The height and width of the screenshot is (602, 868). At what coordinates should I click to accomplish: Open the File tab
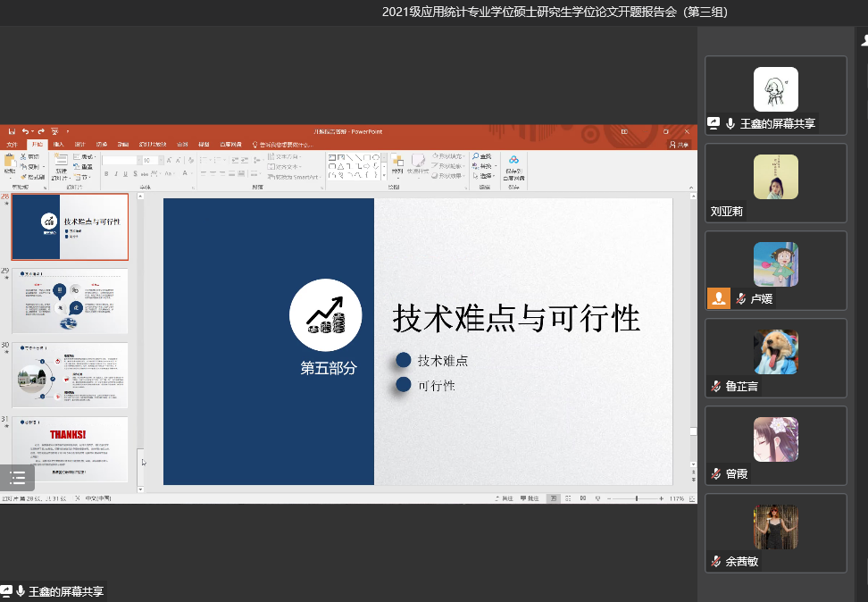point(13,144)
